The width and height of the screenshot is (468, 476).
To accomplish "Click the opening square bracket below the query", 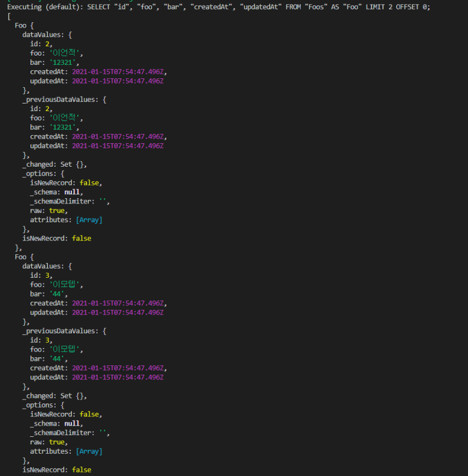I will (x=9, y=16).
